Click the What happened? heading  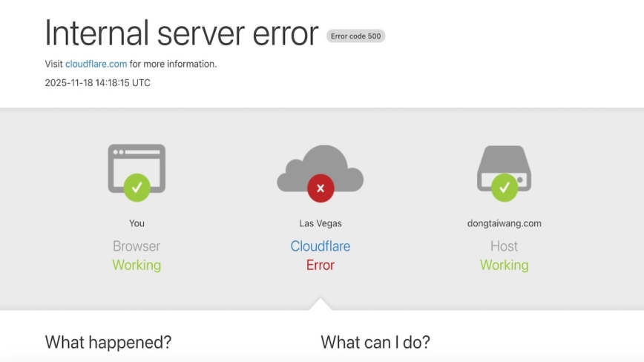click(108, 342)
